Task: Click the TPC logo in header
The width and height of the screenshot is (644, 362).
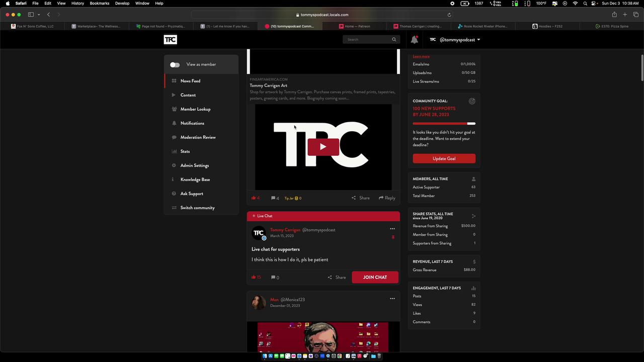Action: coord(170,40)
